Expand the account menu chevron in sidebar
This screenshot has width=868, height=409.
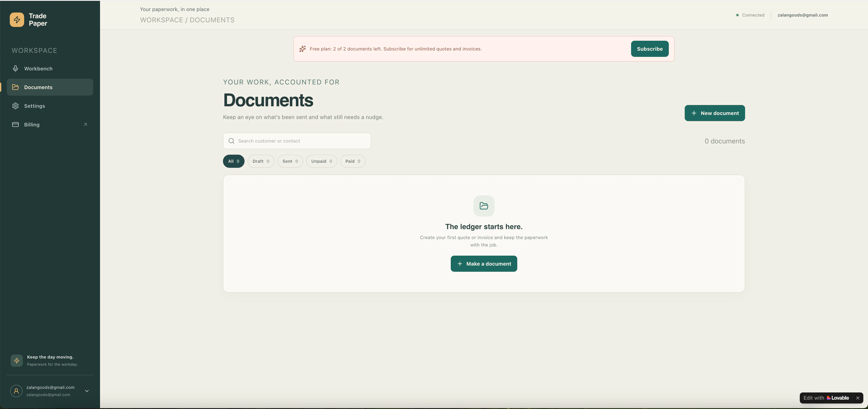click(87, 391)
